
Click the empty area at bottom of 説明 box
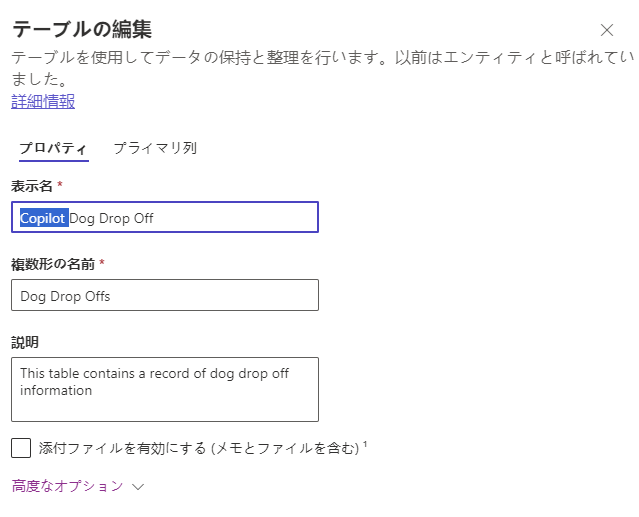point(165,410)
